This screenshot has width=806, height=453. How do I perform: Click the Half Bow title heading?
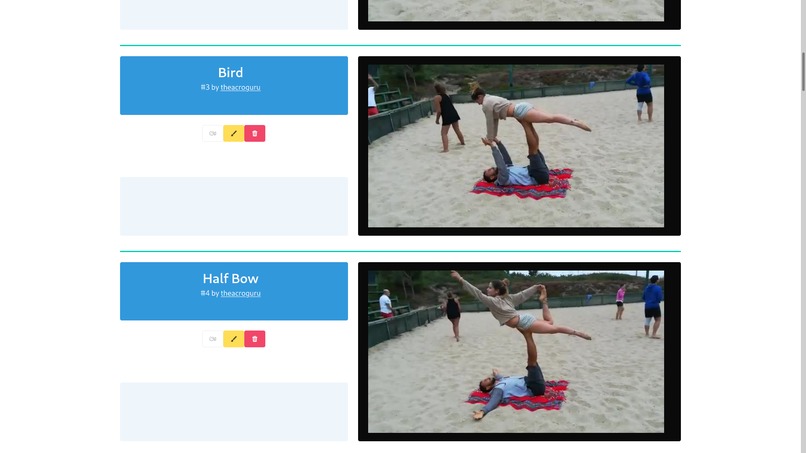(230, 278)
